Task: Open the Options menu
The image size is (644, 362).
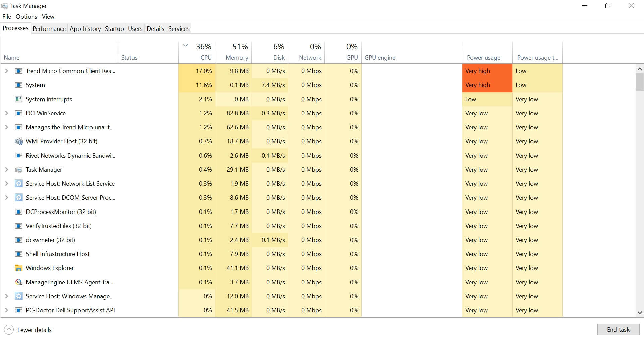Action: pyautogui.click(x=26, y=17)
